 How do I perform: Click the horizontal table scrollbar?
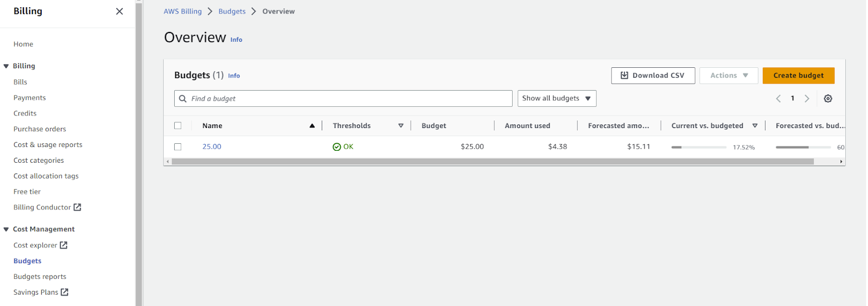493,162
